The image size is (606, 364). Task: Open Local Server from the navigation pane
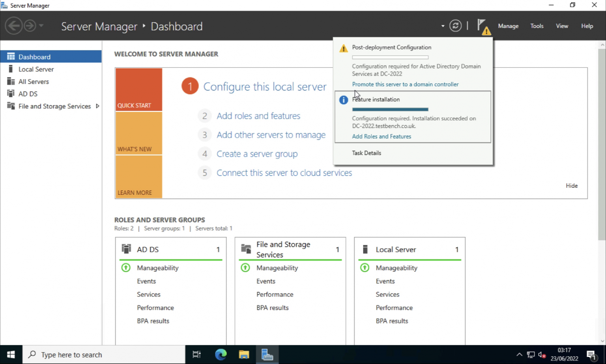pyautogui.click(x=36, y=69)
